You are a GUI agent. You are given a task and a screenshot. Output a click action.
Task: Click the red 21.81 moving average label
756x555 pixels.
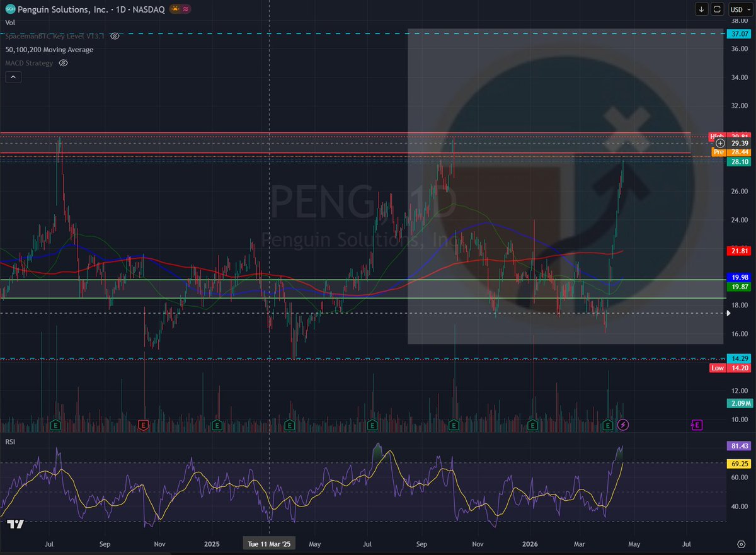click(x=738, y=251)
